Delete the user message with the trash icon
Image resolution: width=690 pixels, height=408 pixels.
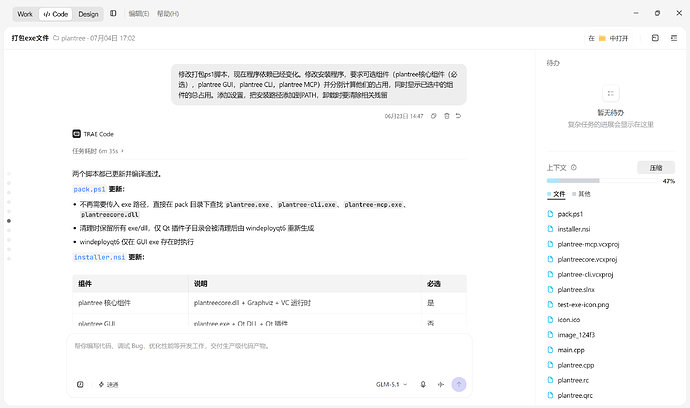point(447,116)
